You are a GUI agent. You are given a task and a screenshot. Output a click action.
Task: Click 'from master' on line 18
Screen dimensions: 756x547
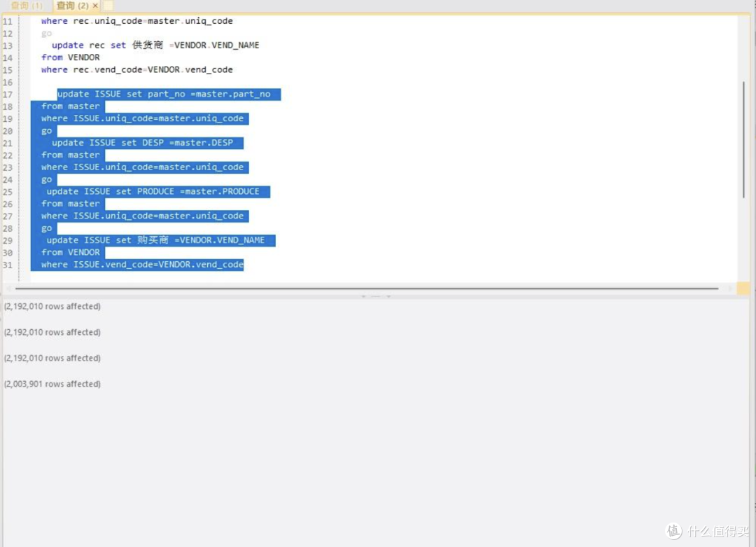point(71,106)
